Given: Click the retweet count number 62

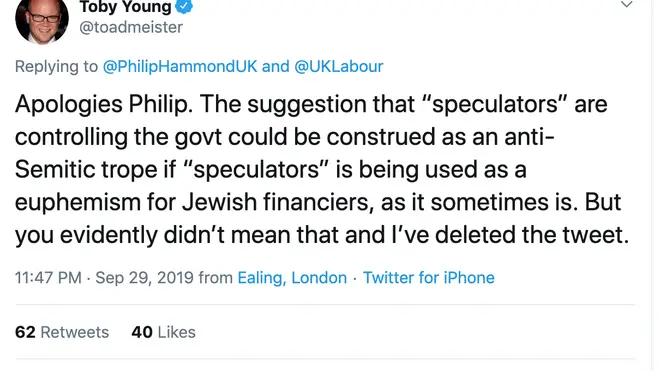Looking at the screenshot, I should click(x=25, y=332).
